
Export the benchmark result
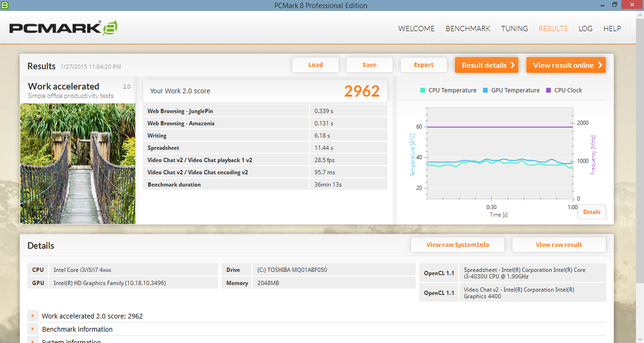424,65
